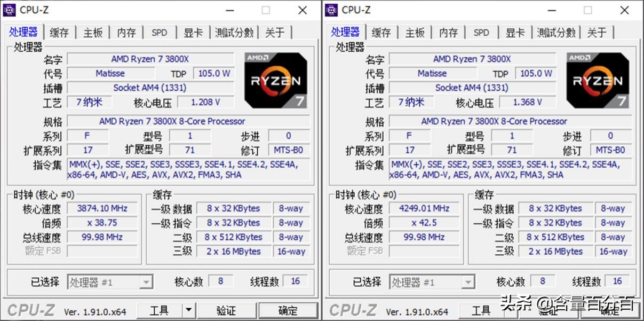Switch to the 主板 tab in right window

(415, 32)
